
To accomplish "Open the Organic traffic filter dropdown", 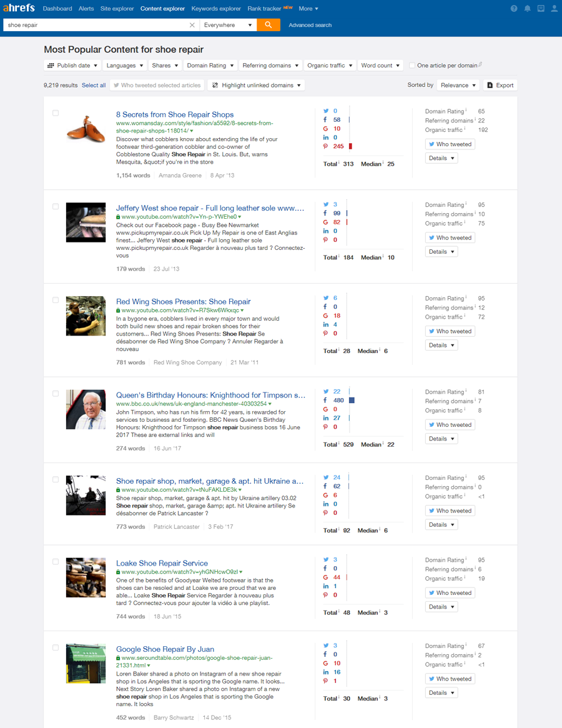I will coord(330,66).
